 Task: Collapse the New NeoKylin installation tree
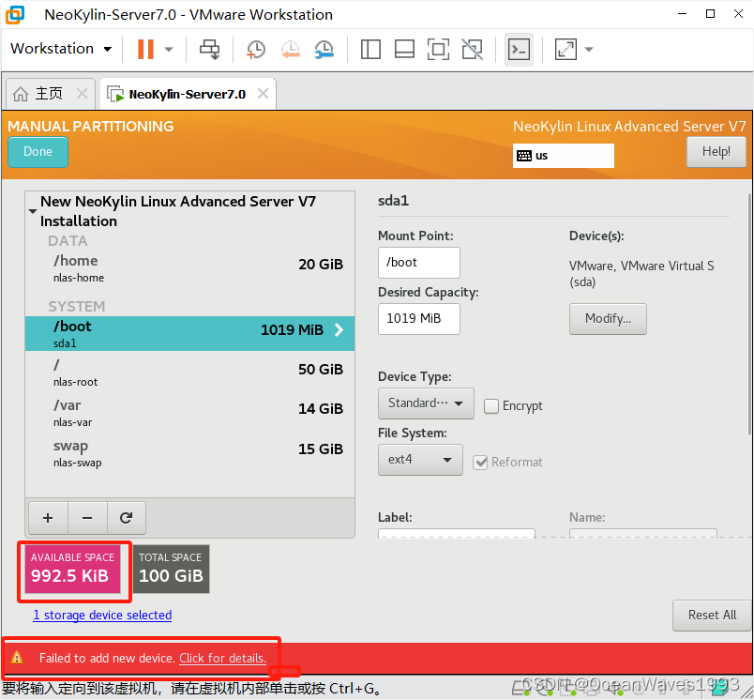(x=33, y=211)
